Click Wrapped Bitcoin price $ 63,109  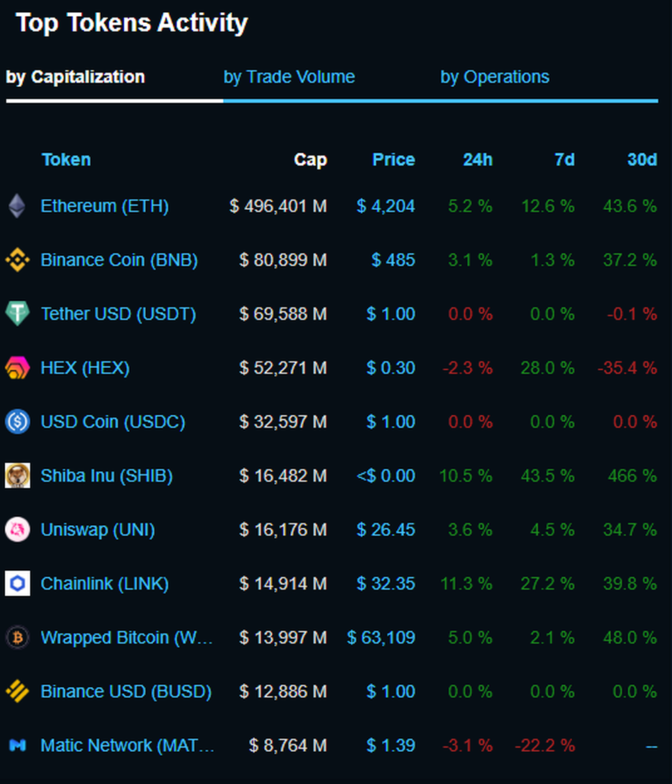pos(381,638)
